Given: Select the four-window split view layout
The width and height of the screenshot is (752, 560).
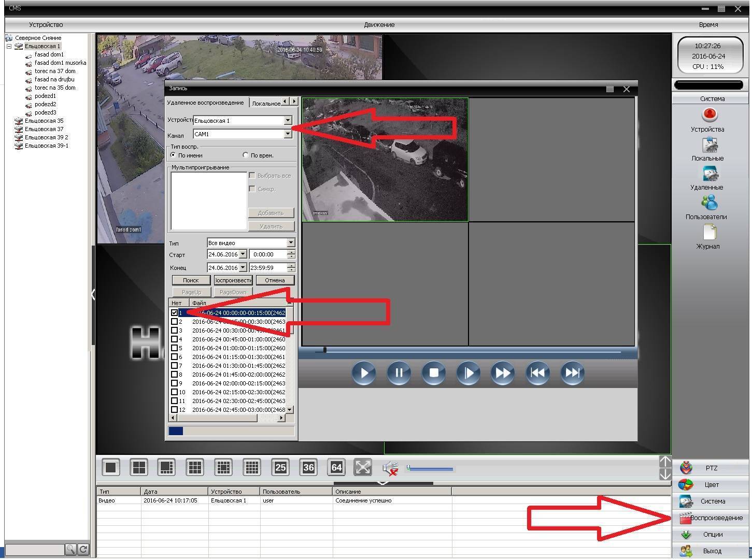Looking at the screenshot, I should pos(139,468).
